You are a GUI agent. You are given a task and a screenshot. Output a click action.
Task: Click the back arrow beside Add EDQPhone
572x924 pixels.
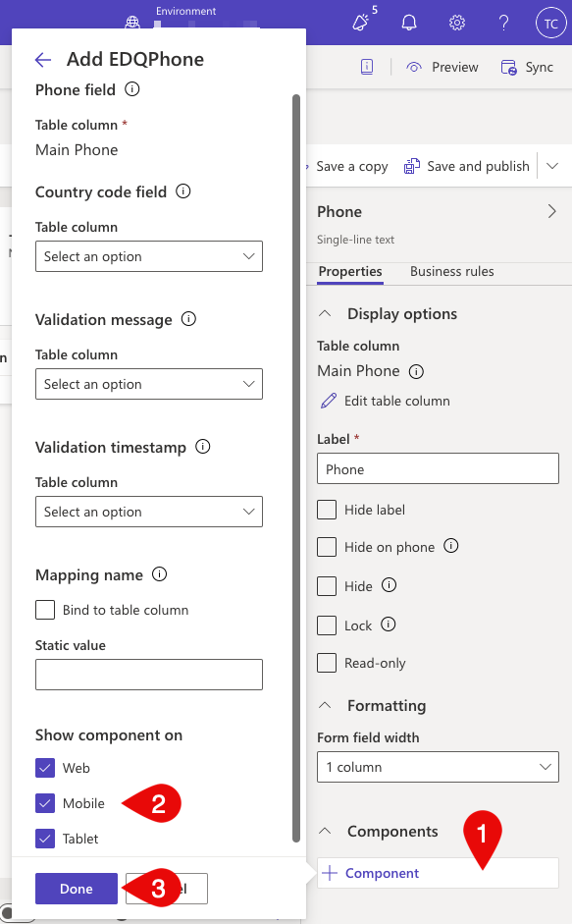pos(43,60)
